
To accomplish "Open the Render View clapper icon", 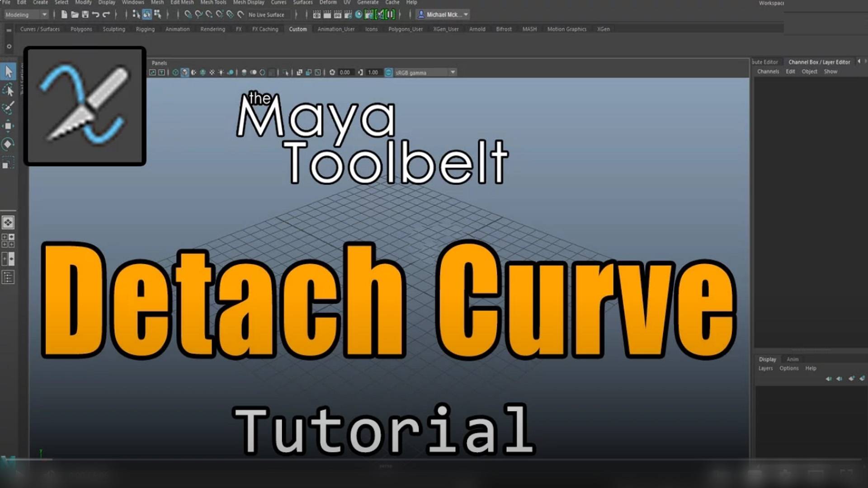I will (x=317, y=14).
